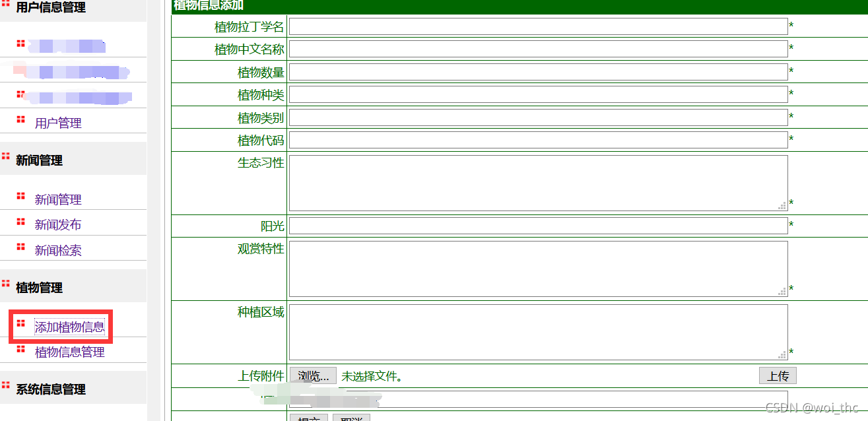Screen dimensions: 868x421
Task: Click red grid icon beside 添加植物信息
Action: 21,323
